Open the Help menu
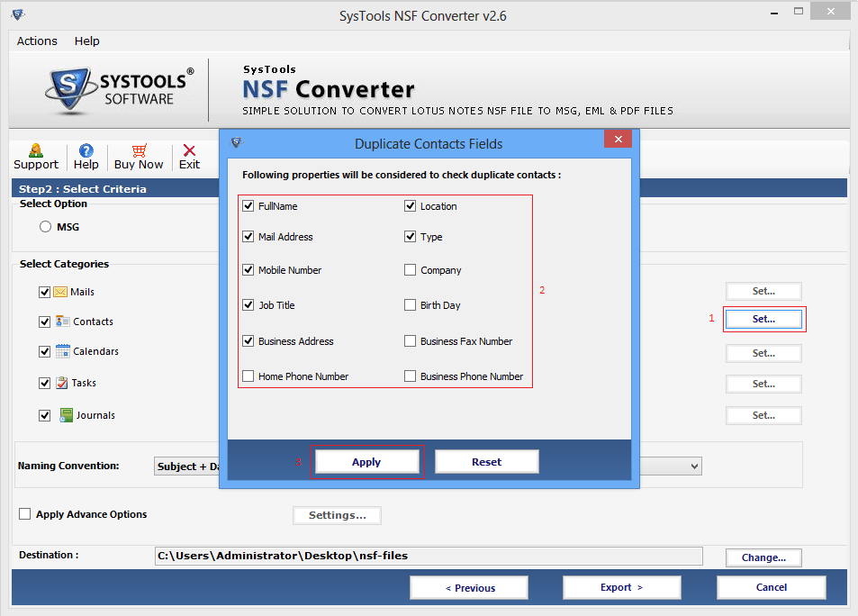The width and height of the screenshot is (858, 616). click(87, 41)
